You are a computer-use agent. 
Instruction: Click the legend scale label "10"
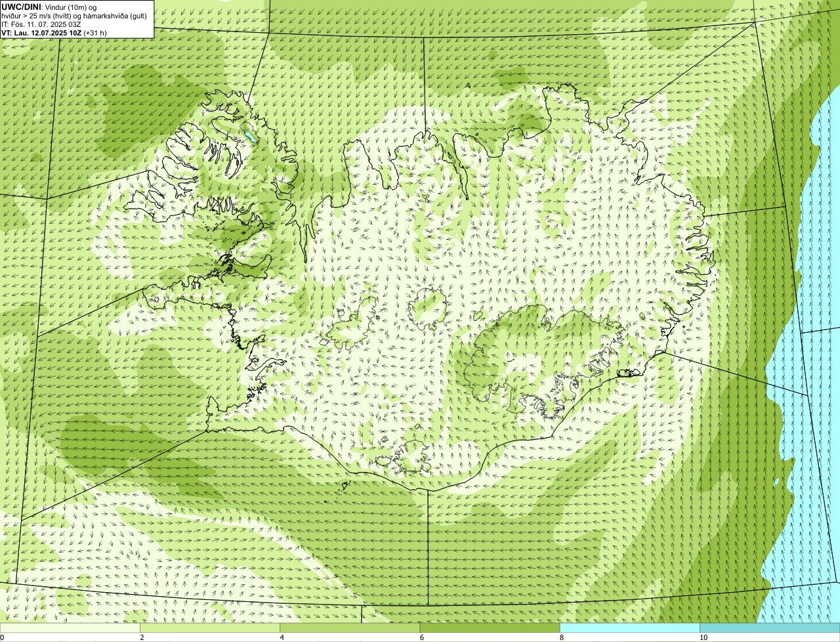703,637
